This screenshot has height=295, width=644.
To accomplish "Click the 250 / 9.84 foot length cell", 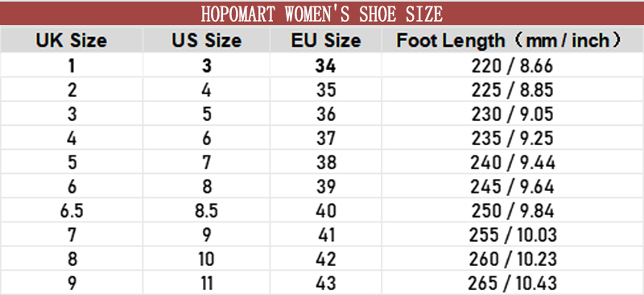I will (513, 210).
